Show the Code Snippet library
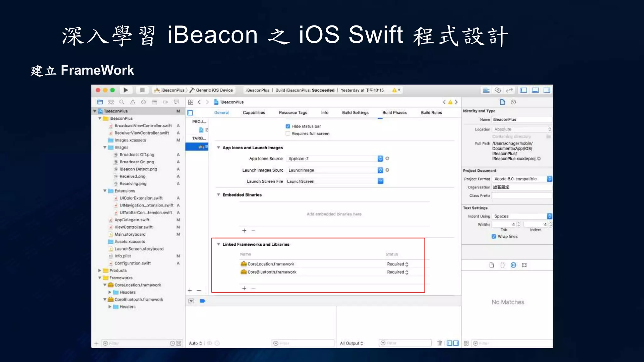Viewport: 644px width, 362px height. click(x=502, y=265)
